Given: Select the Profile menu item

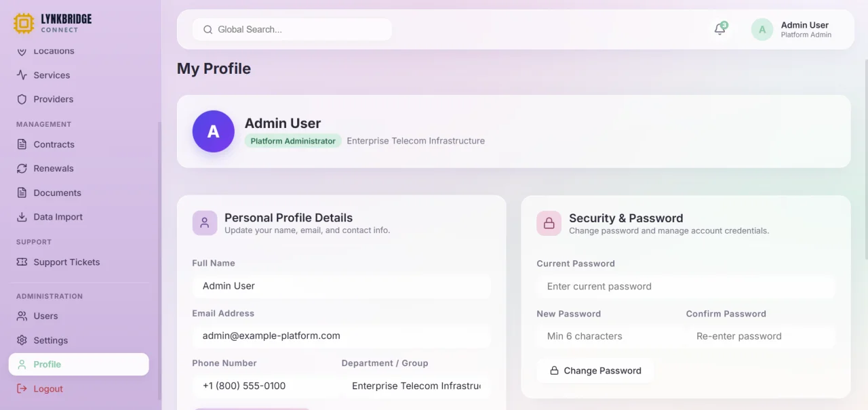Looking at the screenshot, I should point(79,364).
